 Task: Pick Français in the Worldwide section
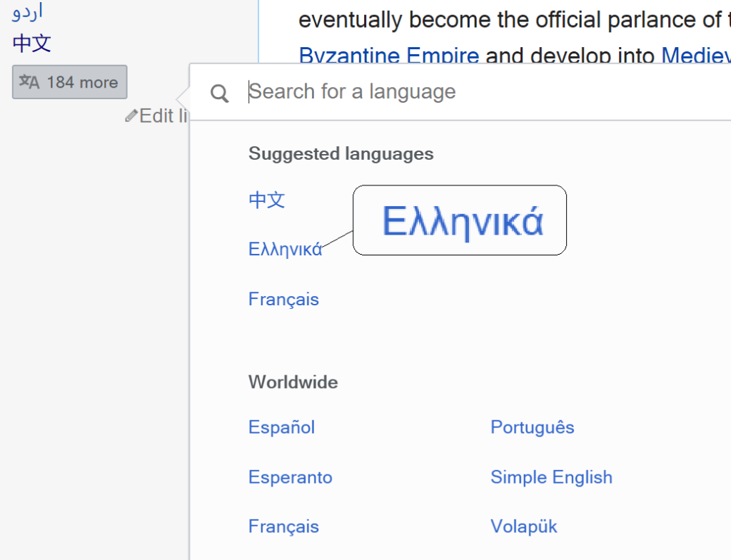pyautogui.click(x=283, y=526)
